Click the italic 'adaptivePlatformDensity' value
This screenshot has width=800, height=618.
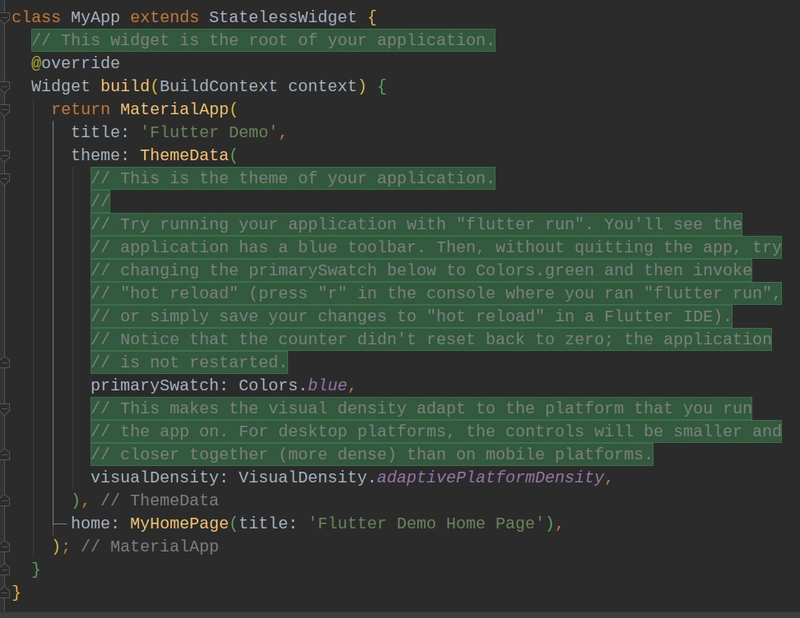point(490,477)
